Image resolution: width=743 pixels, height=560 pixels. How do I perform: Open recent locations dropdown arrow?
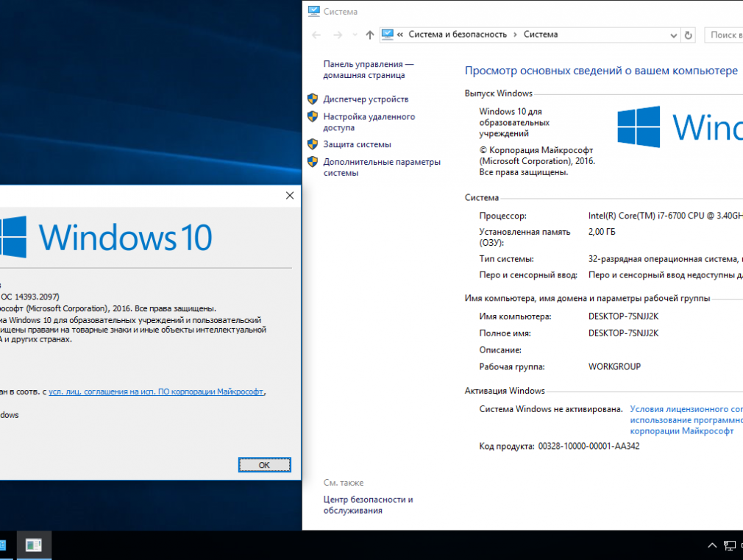[355, 35]
